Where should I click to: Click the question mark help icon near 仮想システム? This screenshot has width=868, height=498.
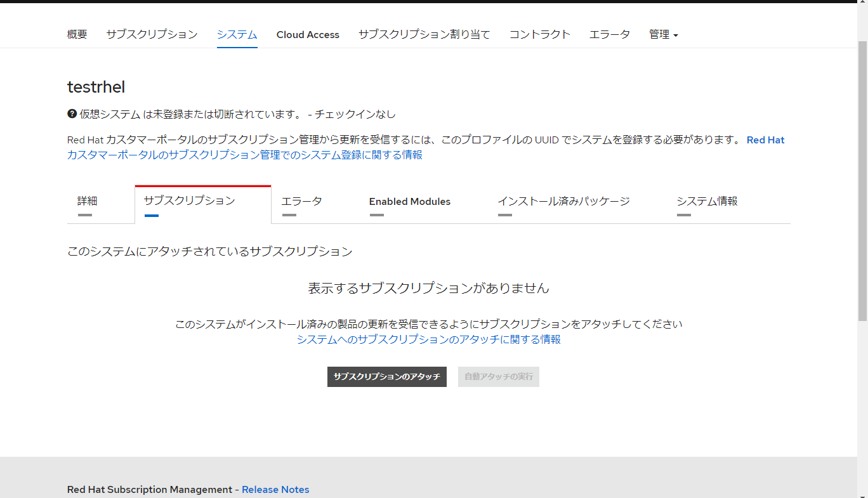[71, 114]
